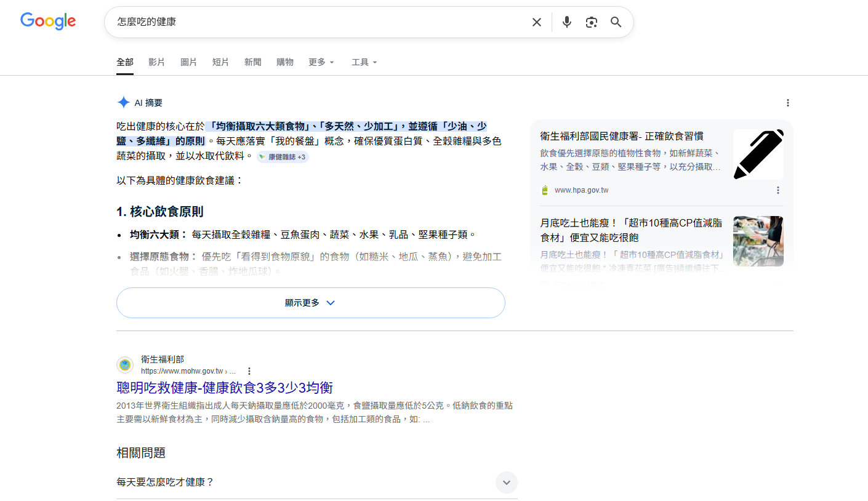Select the 全部 results tab

[x=125, y=62]
